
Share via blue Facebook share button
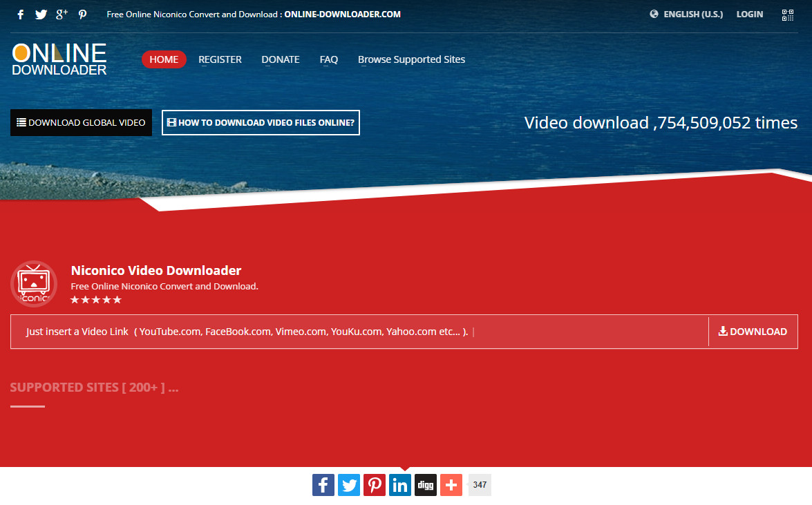[323, 485]
